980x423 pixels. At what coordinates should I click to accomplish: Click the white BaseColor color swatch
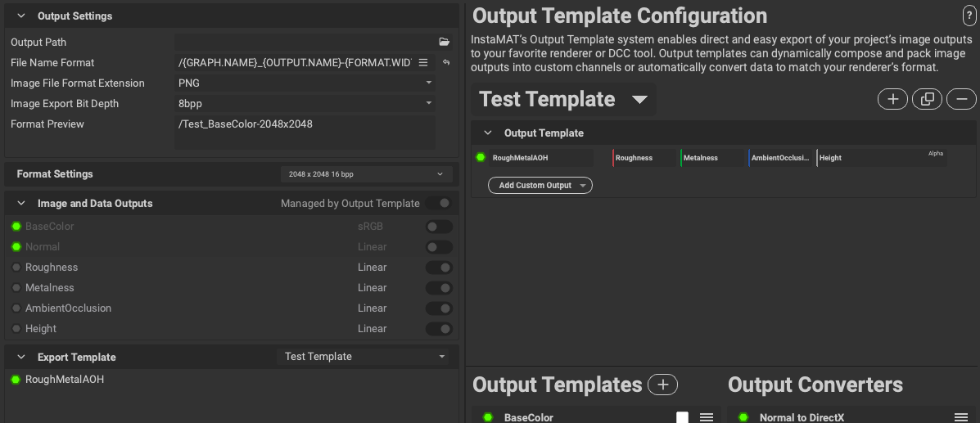tap(682, 417)
